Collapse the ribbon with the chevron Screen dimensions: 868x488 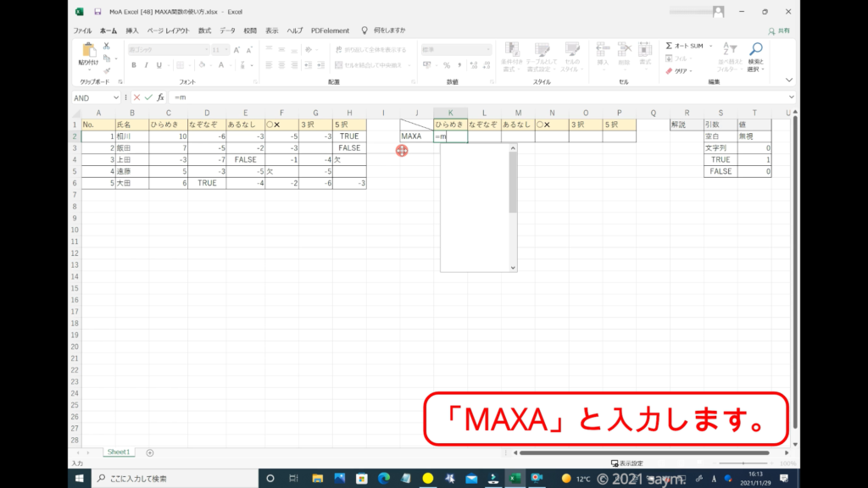(789, 80)
